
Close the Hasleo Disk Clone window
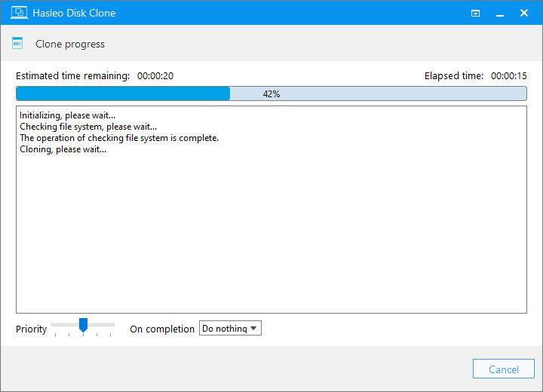524,13
